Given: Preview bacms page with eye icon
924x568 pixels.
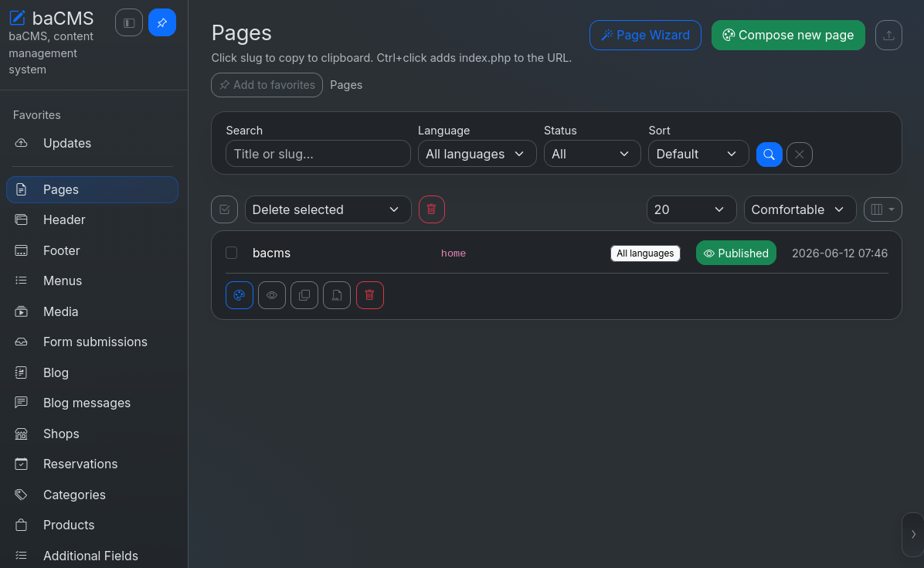Looking at the screenshot, I should (x=272, y=295).
